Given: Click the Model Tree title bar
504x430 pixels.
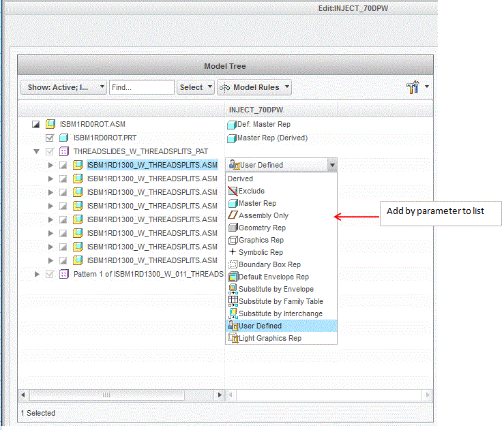Looking at the screenshot, I should tap(225, 66).
